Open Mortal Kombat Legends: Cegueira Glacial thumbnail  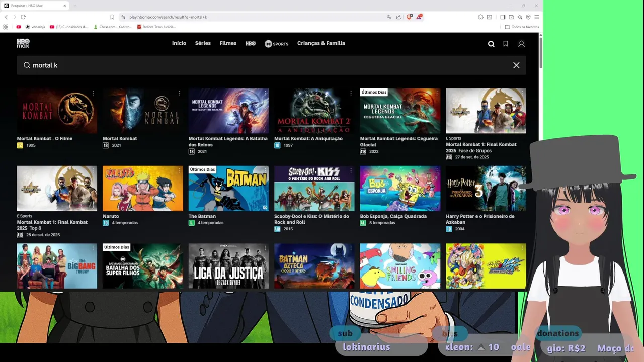point(400,111)
